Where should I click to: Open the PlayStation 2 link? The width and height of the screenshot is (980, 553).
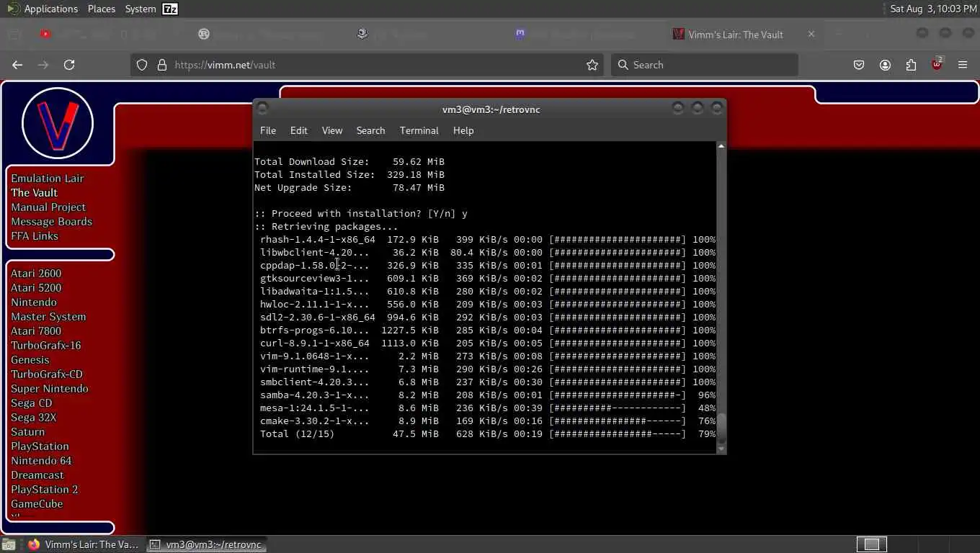pos(44,489)
